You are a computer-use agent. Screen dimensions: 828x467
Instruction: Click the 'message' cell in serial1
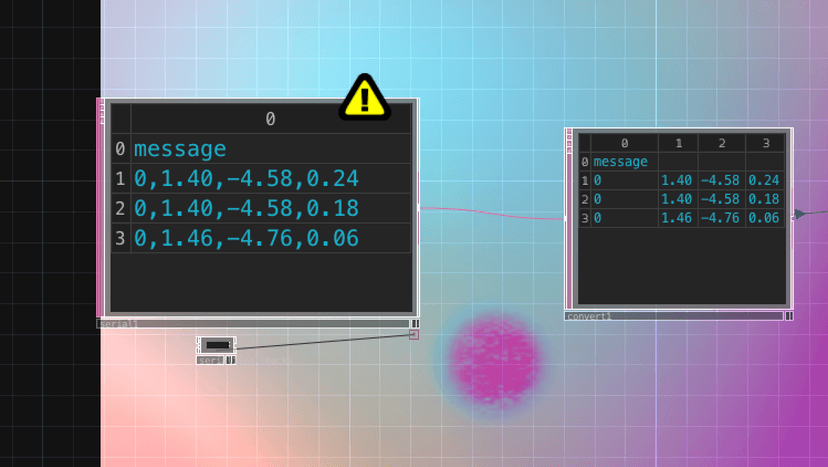271,148
